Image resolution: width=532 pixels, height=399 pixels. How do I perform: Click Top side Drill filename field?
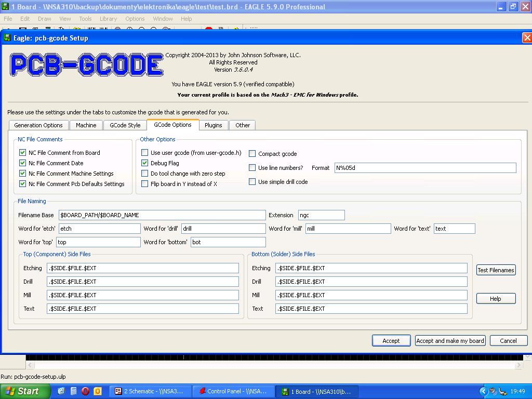click(x=143, y=282)
